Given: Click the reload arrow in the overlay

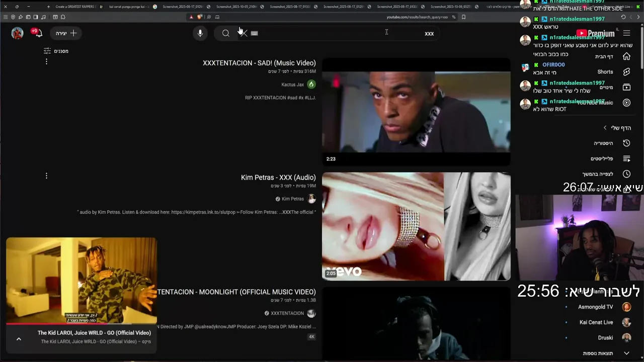Looking at the screenshot, I should point(623,17).
